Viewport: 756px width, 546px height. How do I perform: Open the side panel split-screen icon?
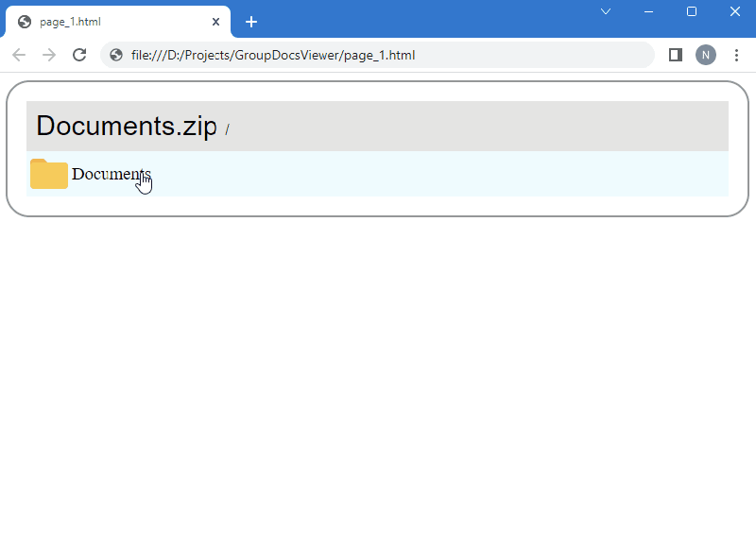click(x=675, y=55)
